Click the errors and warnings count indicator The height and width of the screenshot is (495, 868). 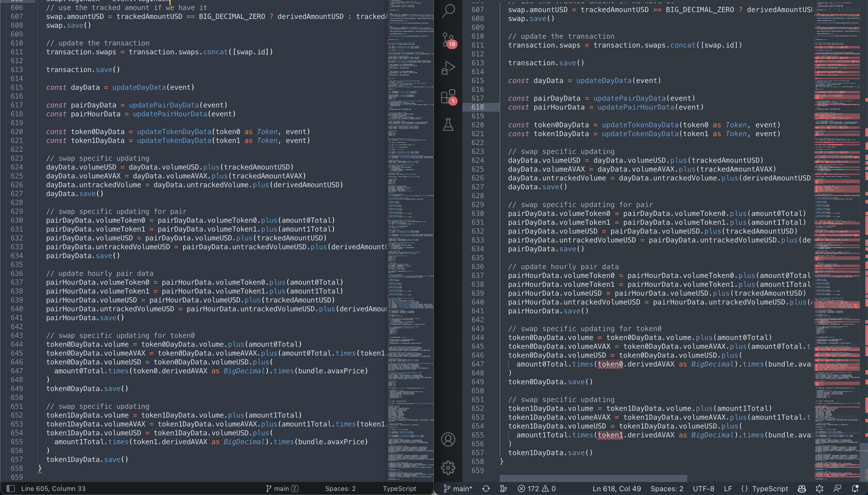pos(537,489)
